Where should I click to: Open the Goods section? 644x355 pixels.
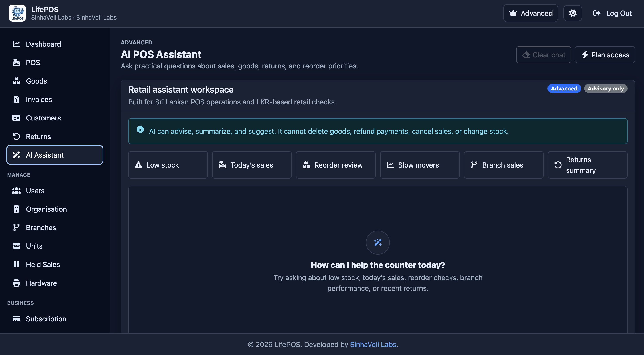click(x=55, y=81)
